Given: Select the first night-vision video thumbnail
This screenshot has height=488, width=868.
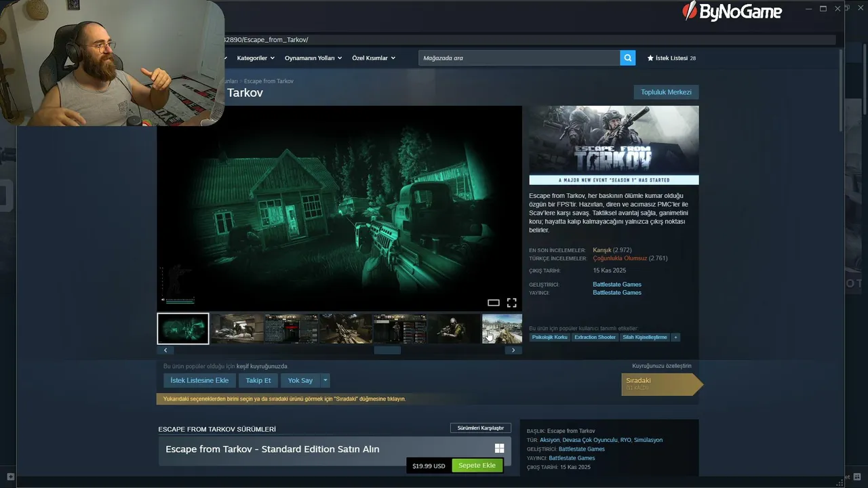Looking at the screenshot, I should (183, 329).
